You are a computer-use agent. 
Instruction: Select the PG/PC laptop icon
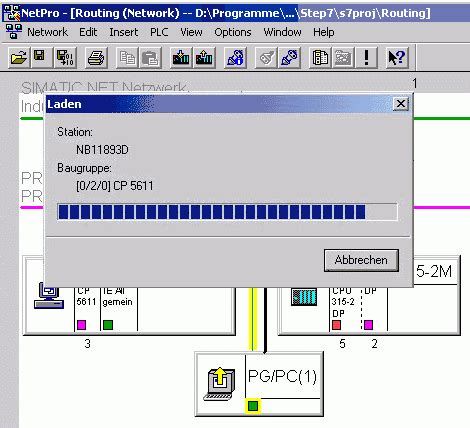pos(219,384)
